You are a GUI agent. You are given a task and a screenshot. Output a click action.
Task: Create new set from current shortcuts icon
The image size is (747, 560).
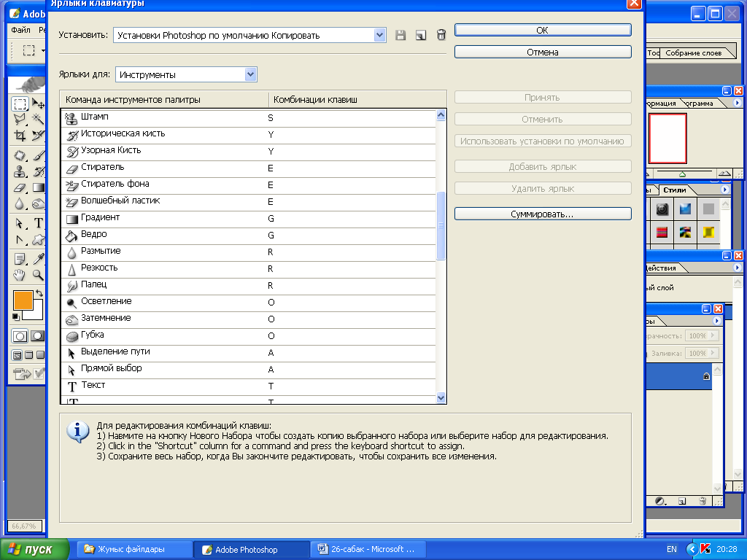click(421, 35)
